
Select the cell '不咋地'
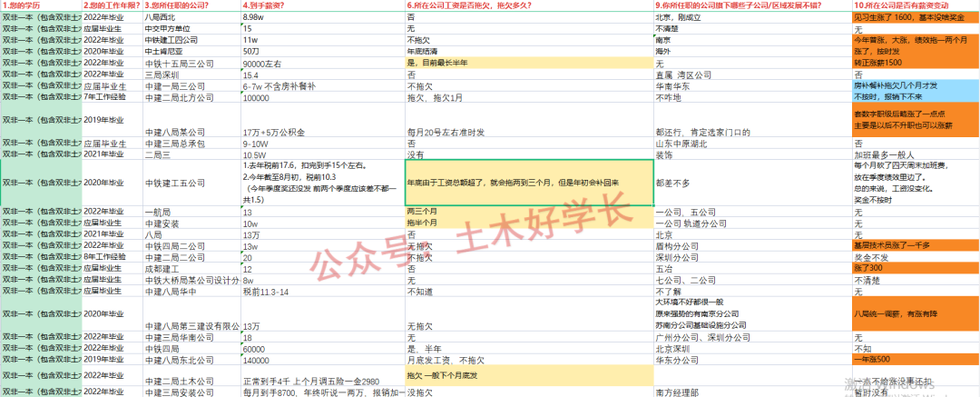(752, 97)
